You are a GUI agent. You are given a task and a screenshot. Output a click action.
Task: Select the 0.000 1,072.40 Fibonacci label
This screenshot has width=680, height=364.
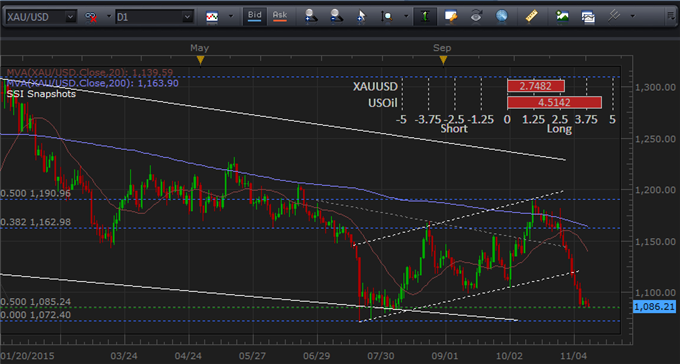pyautogui.click(x=35, y=315)
